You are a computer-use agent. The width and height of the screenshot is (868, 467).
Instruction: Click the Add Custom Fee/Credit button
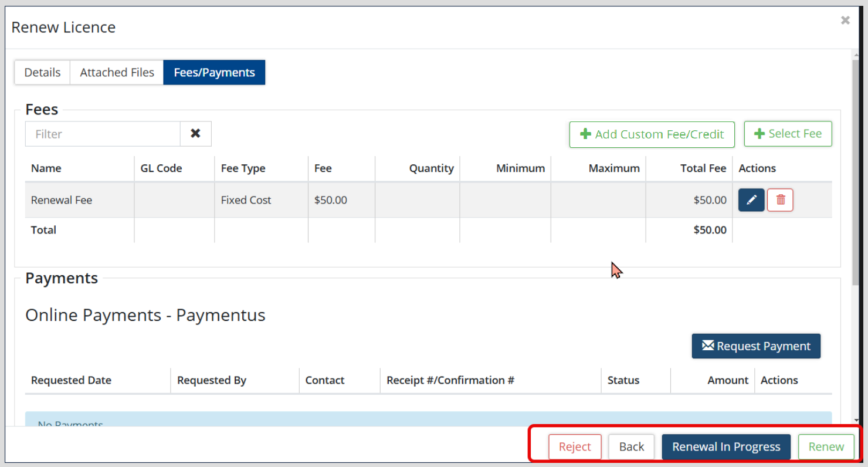(x=652, y=134)
